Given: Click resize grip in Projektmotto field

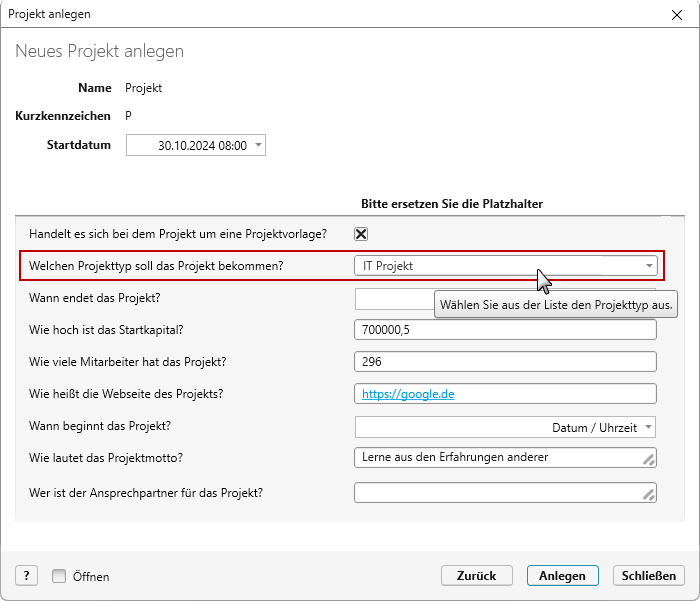Looking at the screenshot, I should (649, 459).
